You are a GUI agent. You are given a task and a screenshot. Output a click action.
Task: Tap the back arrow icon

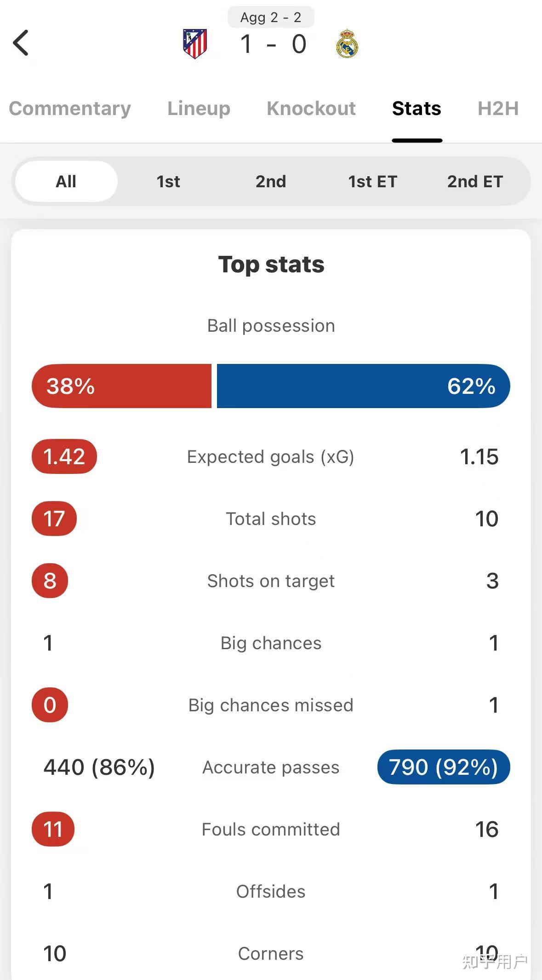[x=21, y=43]
